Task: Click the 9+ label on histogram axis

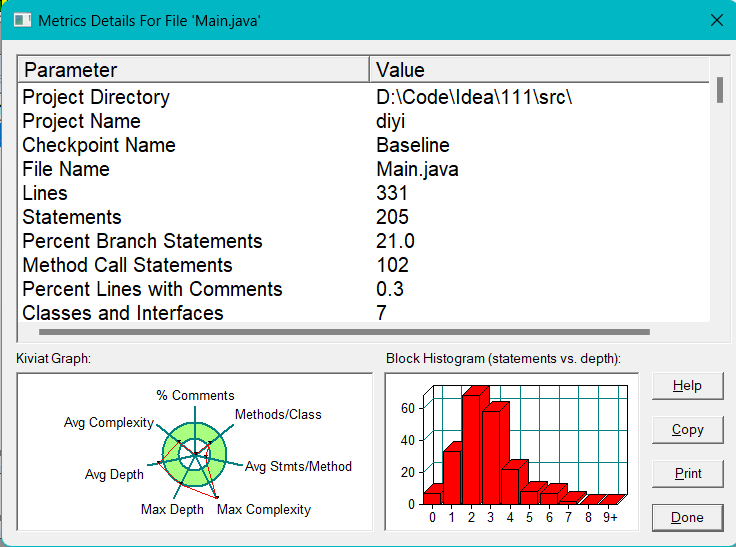Action: (610, 517)
